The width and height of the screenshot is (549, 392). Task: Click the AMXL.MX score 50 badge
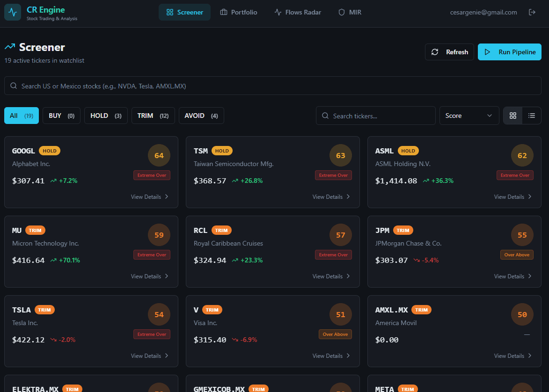point(522,314)
